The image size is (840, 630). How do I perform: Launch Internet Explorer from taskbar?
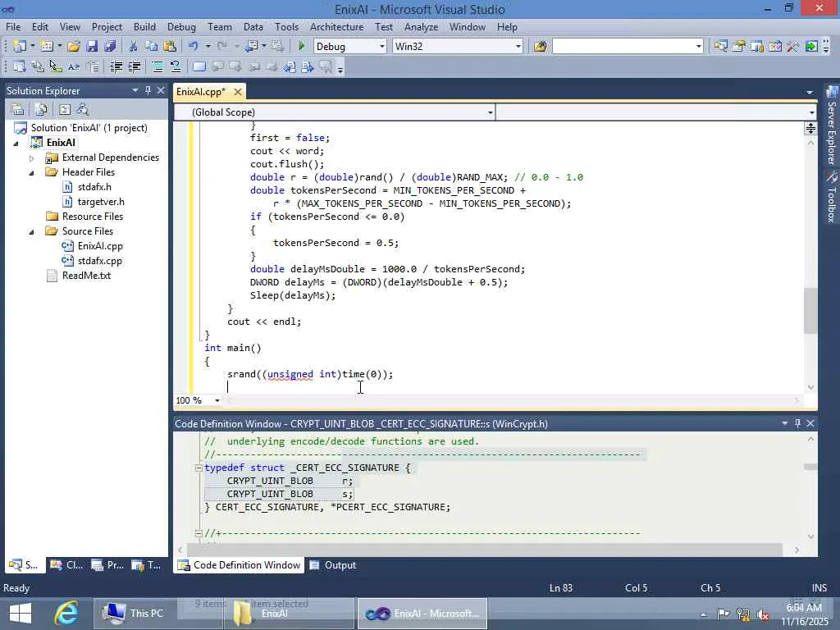coord(67,614)
